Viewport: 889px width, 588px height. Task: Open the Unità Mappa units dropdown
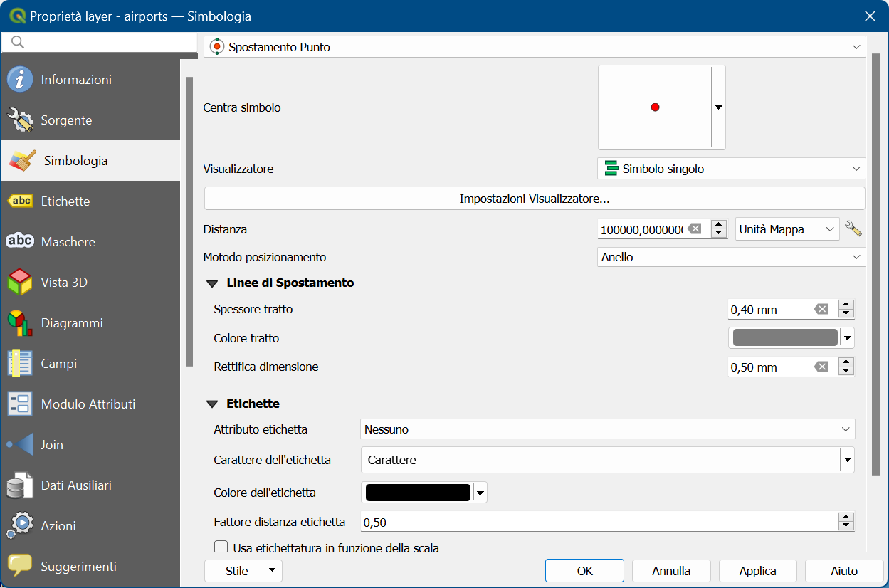787,229
